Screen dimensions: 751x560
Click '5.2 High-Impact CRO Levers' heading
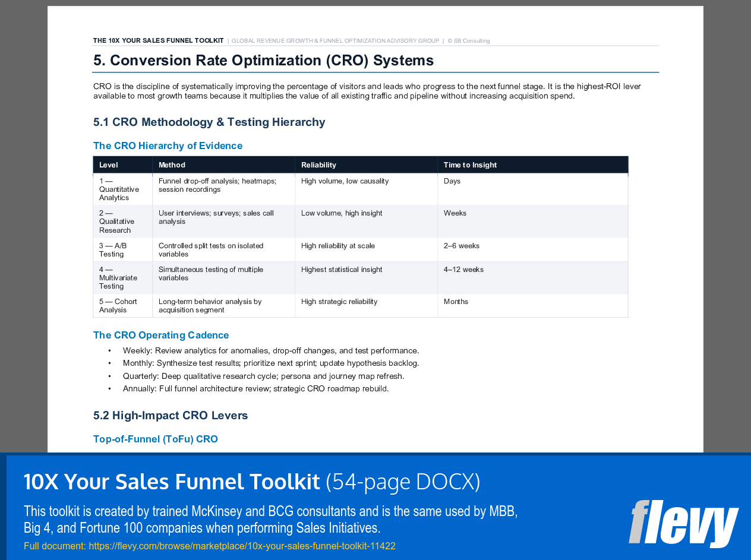(x=171, y=415)
